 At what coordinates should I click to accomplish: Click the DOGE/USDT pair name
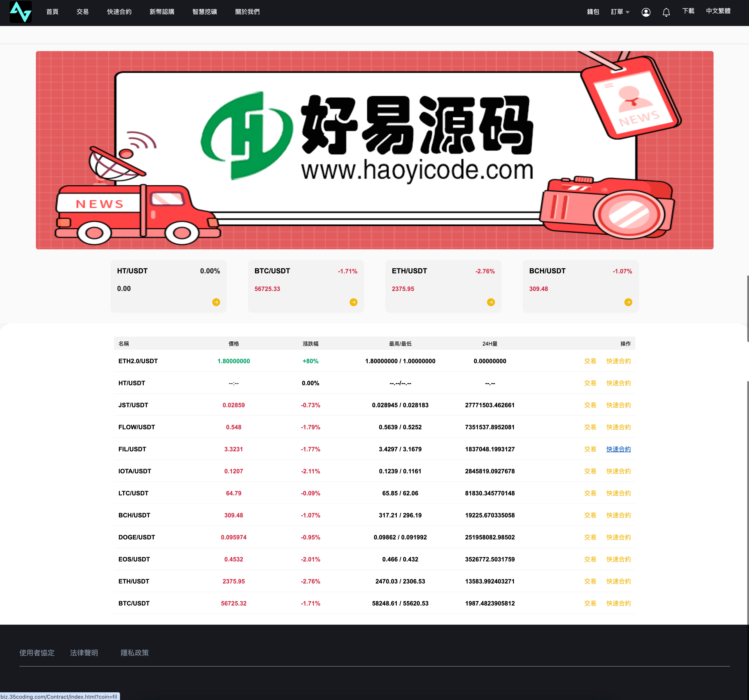pos(137,537)
